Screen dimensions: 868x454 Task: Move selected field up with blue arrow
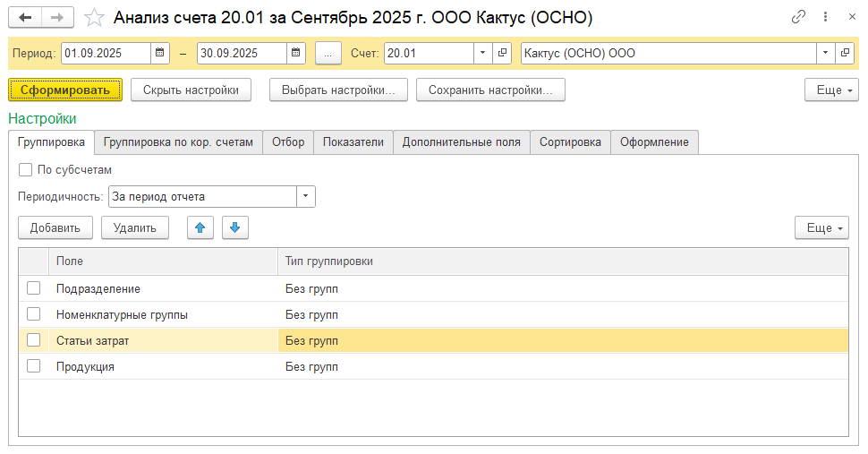click(x=200, y=227)
